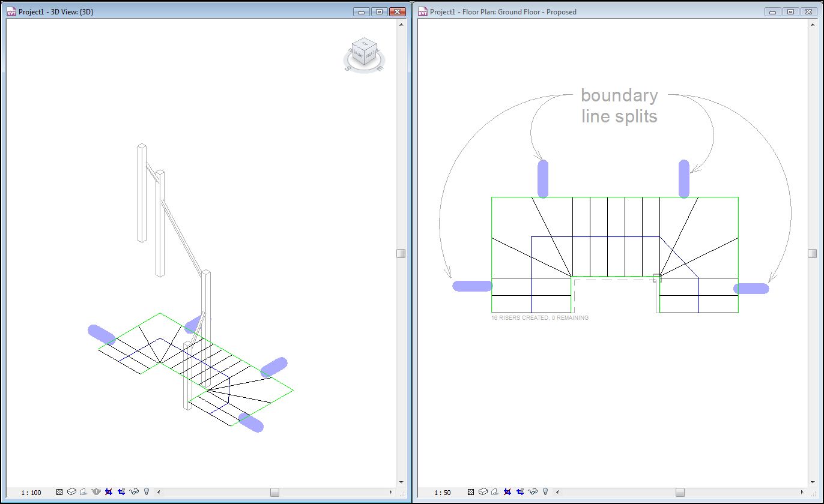The height and width of the screenshot is (504, 824).
Task: Click the RVT icon of Floor Plan window
Action: pos(423,11)
